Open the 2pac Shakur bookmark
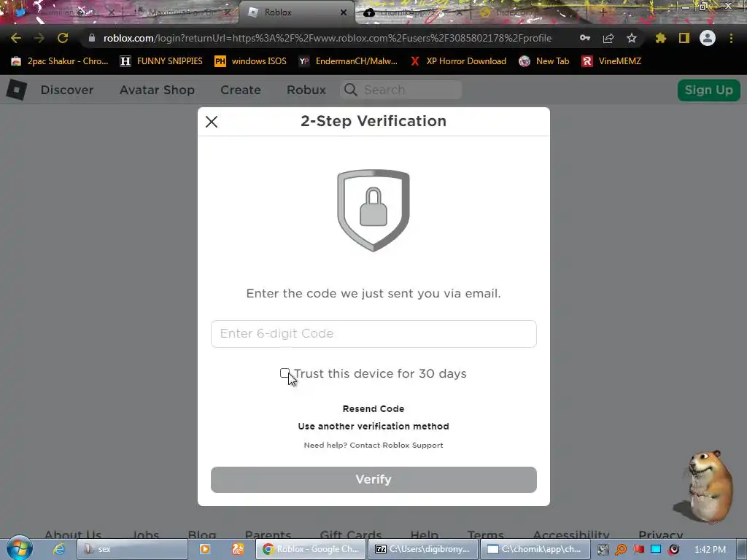The width and height of the screenshot is (747, 560). coord(60,61)
